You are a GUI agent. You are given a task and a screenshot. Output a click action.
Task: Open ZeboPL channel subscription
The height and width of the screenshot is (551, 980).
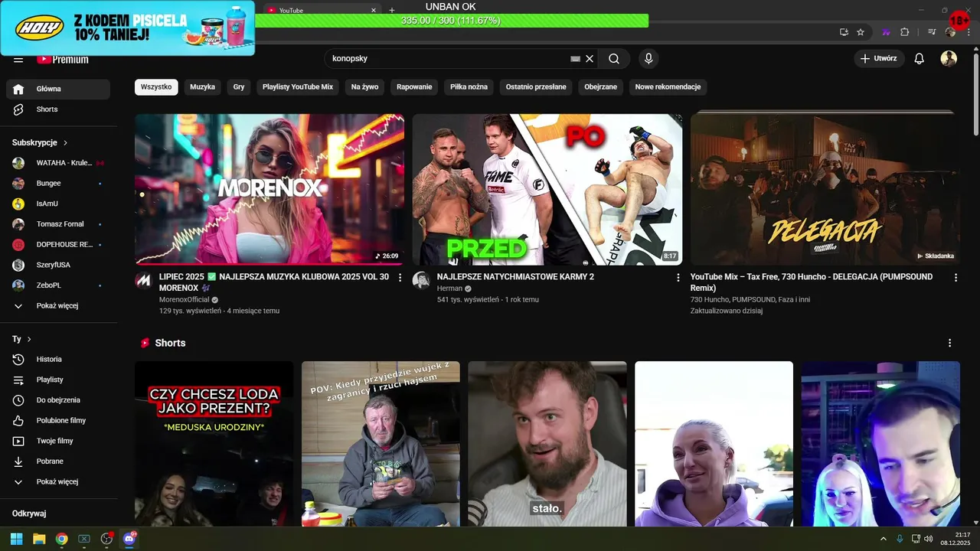[58, 285]
